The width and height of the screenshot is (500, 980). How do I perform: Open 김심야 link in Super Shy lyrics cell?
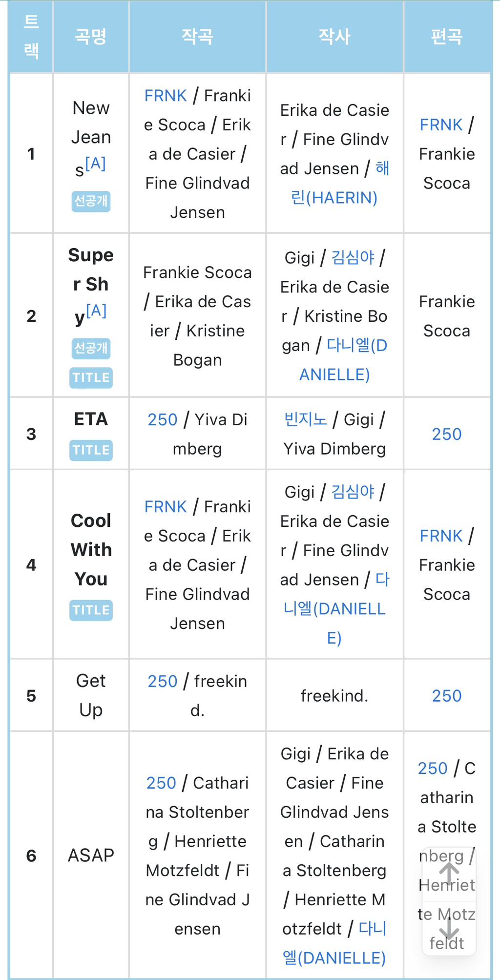353,257
